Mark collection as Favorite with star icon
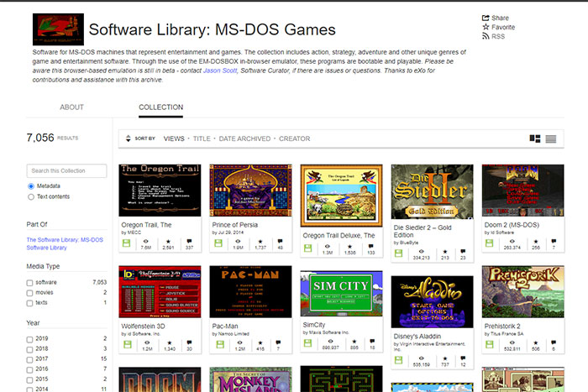Viewport: 588px width, 392px height. (x=486, y=27)
